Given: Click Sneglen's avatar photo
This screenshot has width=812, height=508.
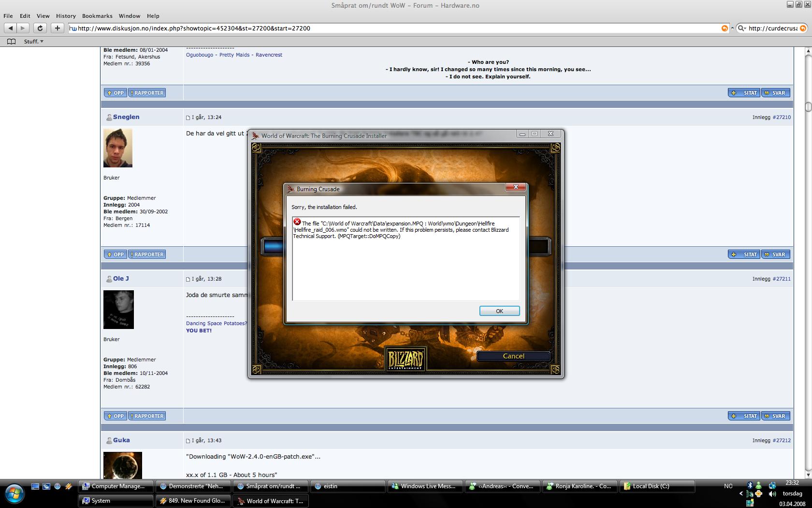Looking at the screenshot, I should coord(118,148).
